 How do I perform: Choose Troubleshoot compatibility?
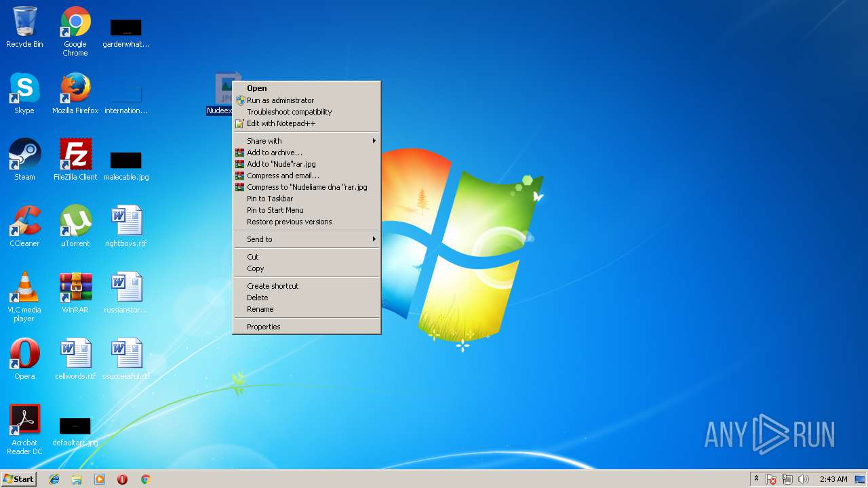307,112
